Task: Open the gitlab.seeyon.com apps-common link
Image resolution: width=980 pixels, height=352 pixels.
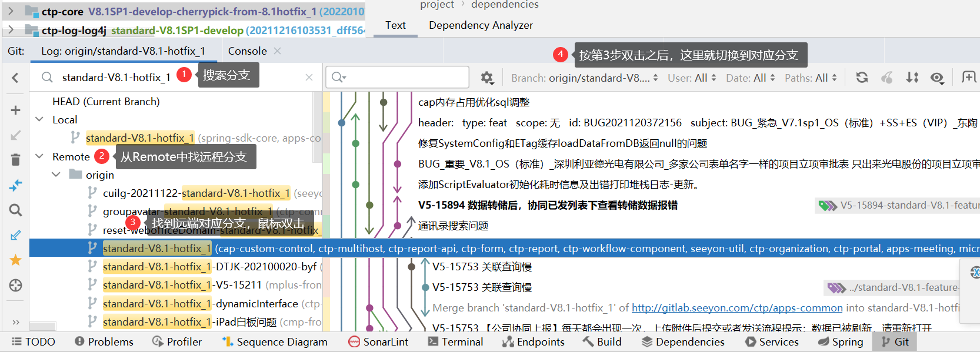Action: tap(737, 308)
